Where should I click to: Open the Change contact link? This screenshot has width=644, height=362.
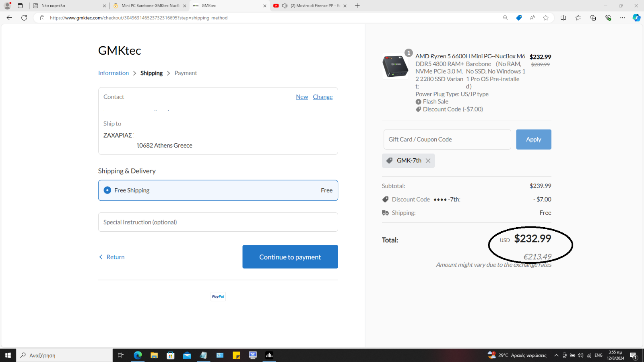click(x=322, y=97)
